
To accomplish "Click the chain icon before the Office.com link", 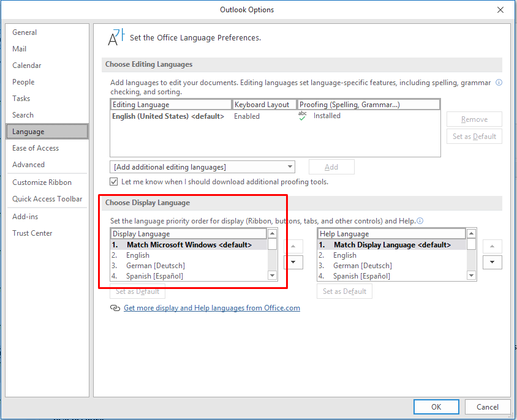I will pyautogui.click(x=115, y=308).
